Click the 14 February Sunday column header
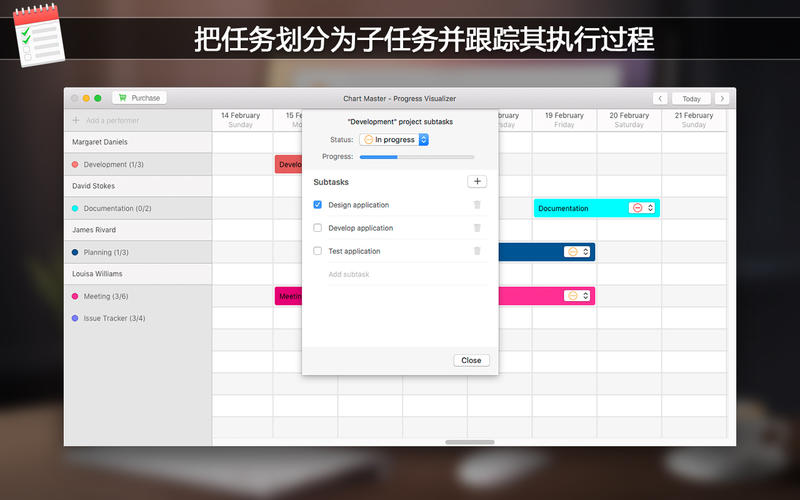The image size is (800, 500). coord(240,120)
